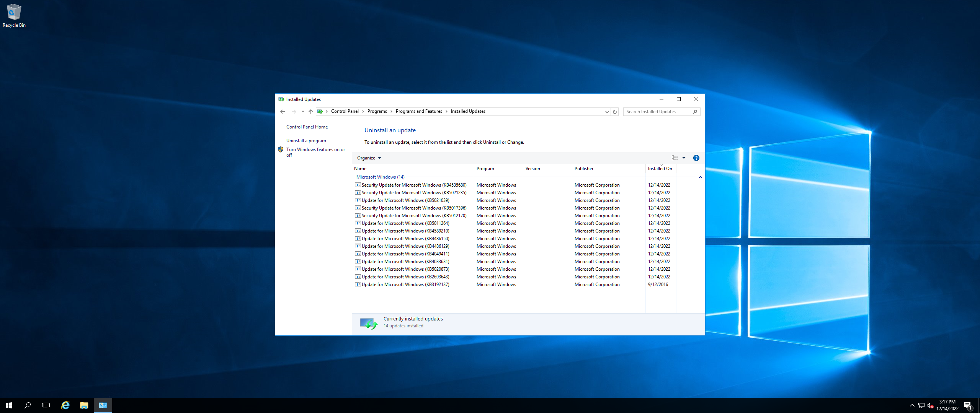Click the Control Panel taskbar button
This screenshot has width=980, height=413.
pos(103,405)
